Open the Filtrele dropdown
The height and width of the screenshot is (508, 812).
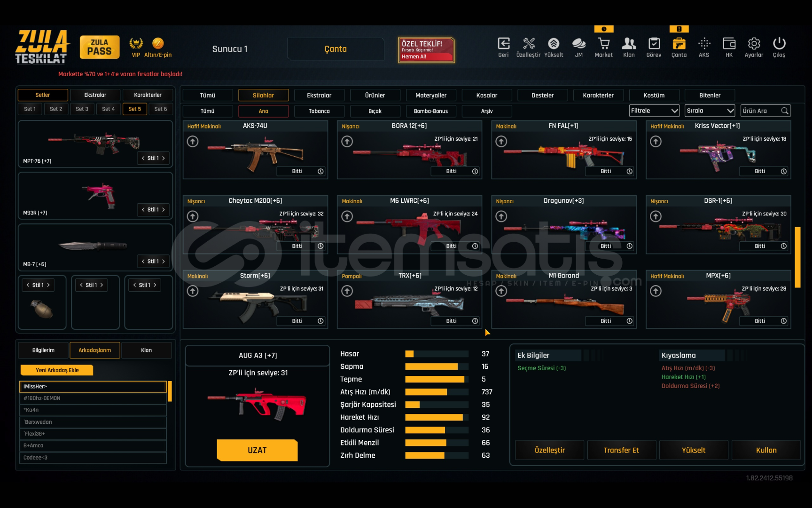[655, 111]
